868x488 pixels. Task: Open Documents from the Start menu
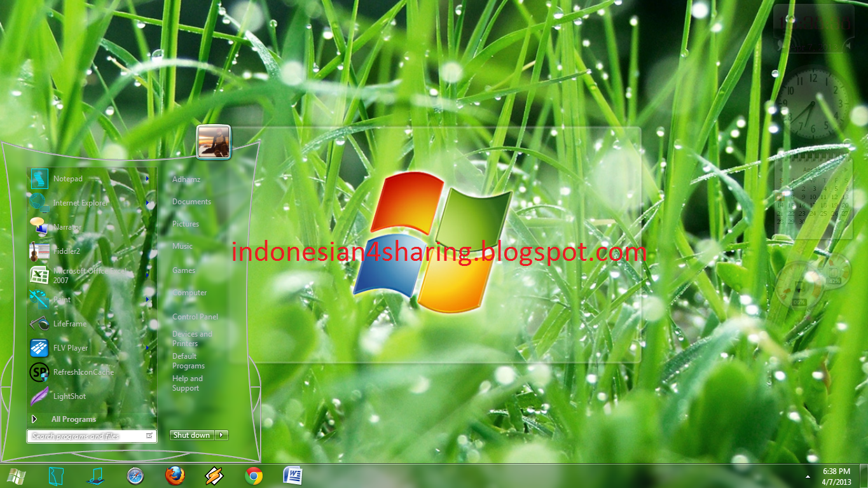point(191,202)
